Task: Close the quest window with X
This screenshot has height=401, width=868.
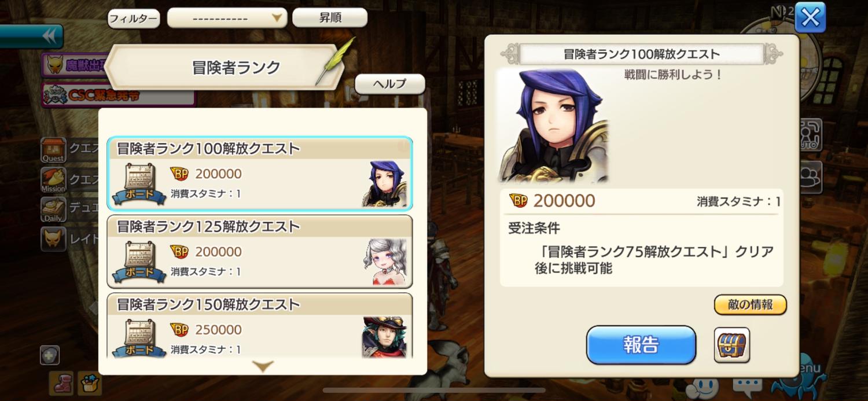Action: (x=810, y=17)
